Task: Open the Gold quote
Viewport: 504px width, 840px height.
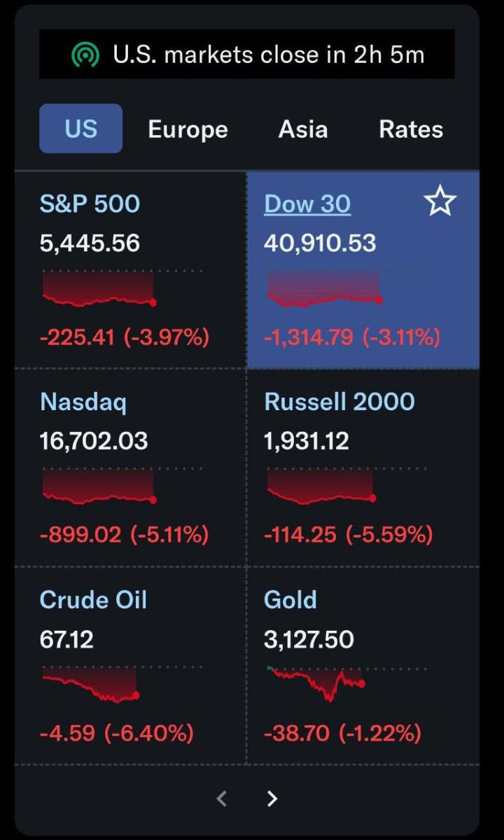Action: coord(290,600)
